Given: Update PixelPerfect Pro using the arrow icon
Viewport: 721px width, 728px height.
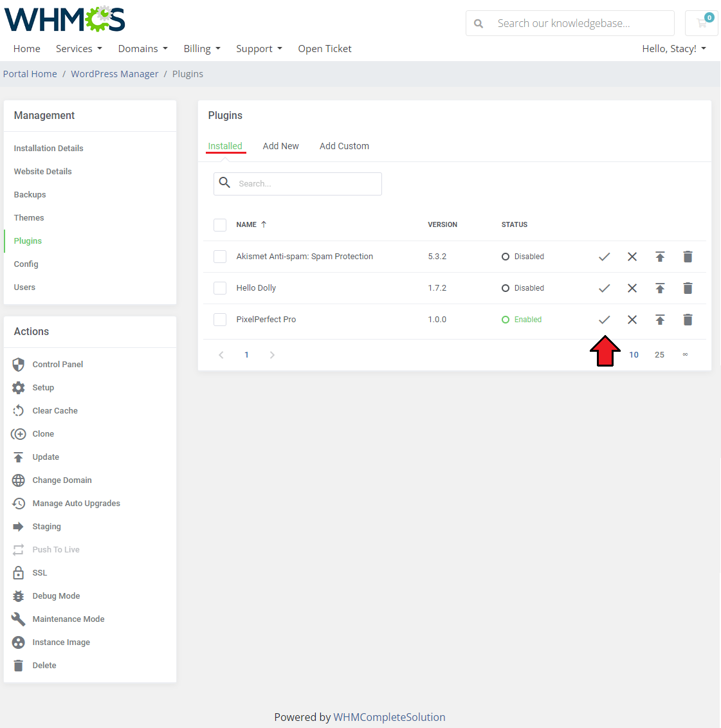Looking at the screenshot, I should click(x=660, y=320).
